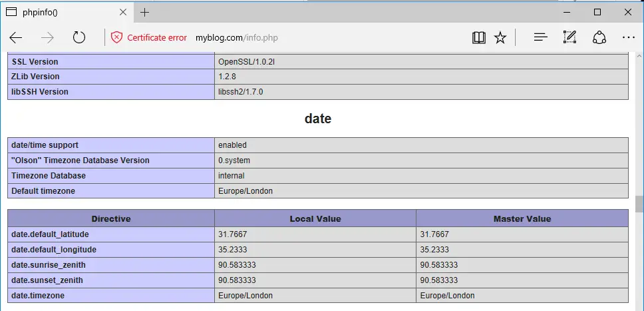Click the 'internal' value cell
Image resolution: width=644 pixels, height=311 pixels.
(421, 176)
